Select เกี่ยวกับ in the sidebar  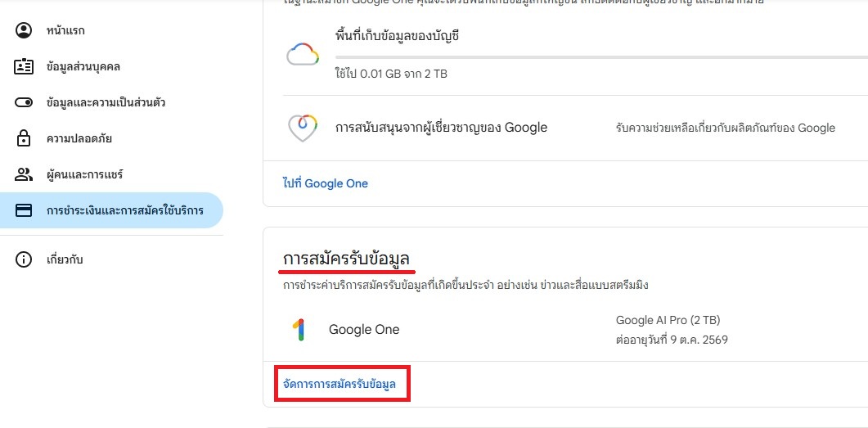(65, 260)
